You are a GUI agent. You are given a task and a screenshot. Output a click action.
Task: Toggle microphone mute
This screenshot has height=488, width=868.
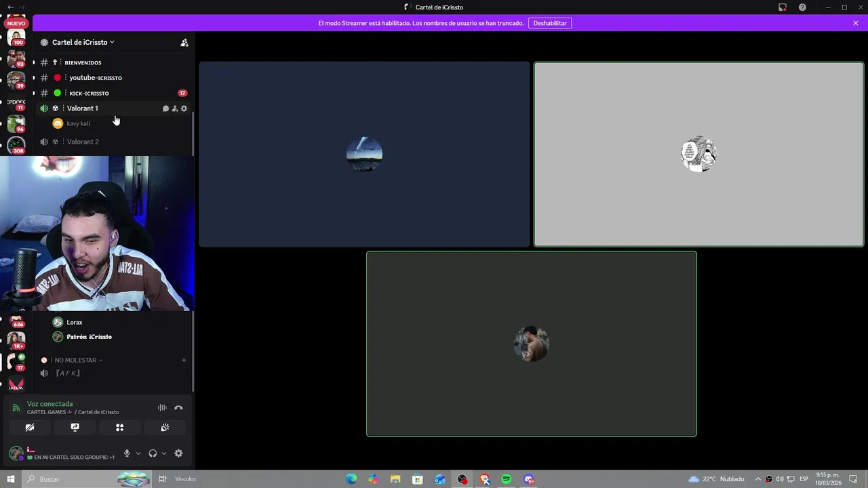pos(127,453)
